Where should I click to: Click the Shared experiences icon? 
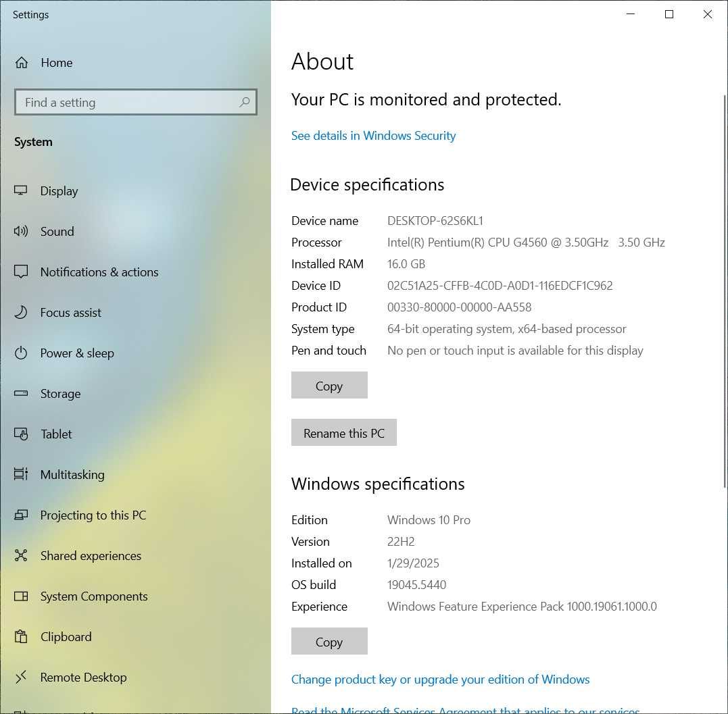click(x=21, y=555)
